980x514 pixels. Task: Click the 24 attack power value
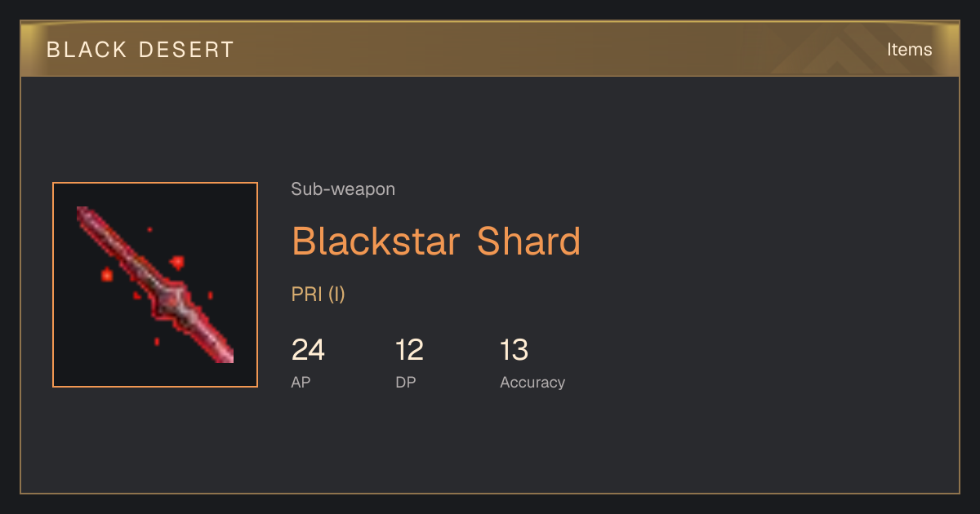[x=308, y=350]
